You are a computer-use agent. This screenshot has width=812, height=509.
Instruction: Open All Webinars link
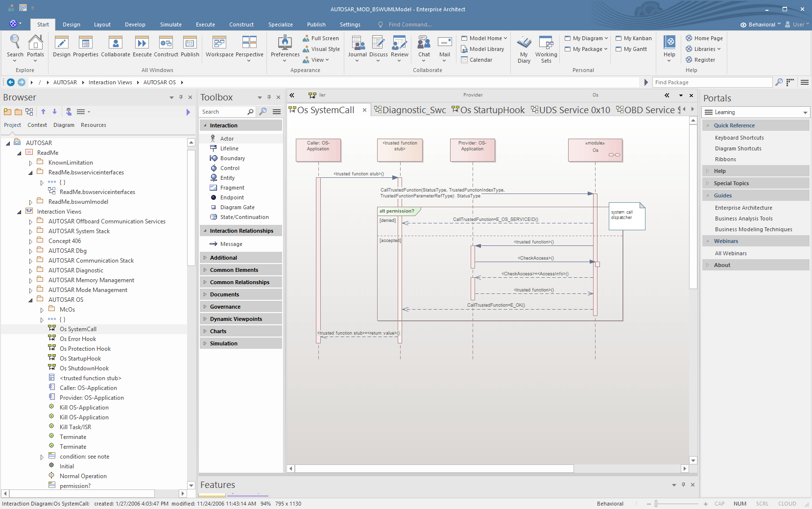click(x=731, y=253)
